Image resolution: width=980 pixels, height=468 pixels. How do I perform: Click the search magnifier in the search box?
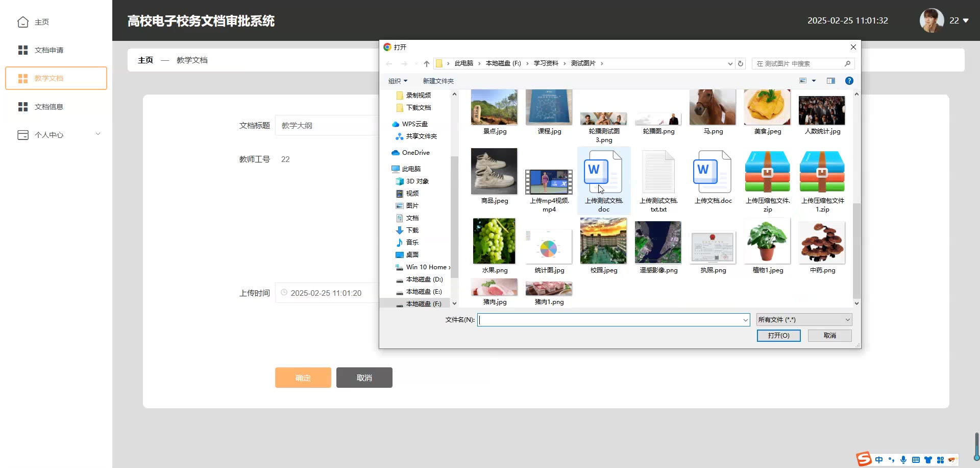847,63
